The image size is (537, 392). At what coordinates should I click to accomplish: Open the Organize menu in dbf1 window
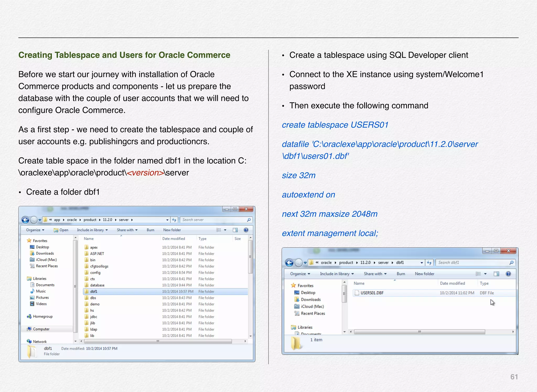(300, 274)
